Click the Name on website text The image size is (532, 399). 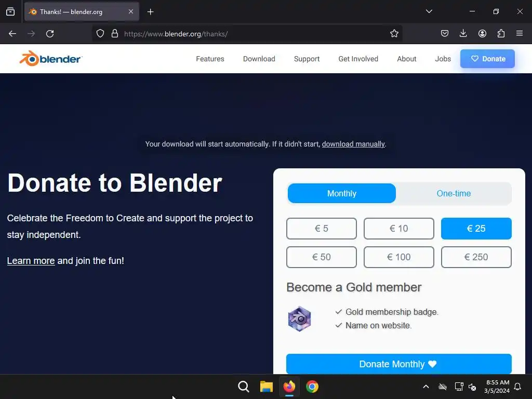pos(378,325)
